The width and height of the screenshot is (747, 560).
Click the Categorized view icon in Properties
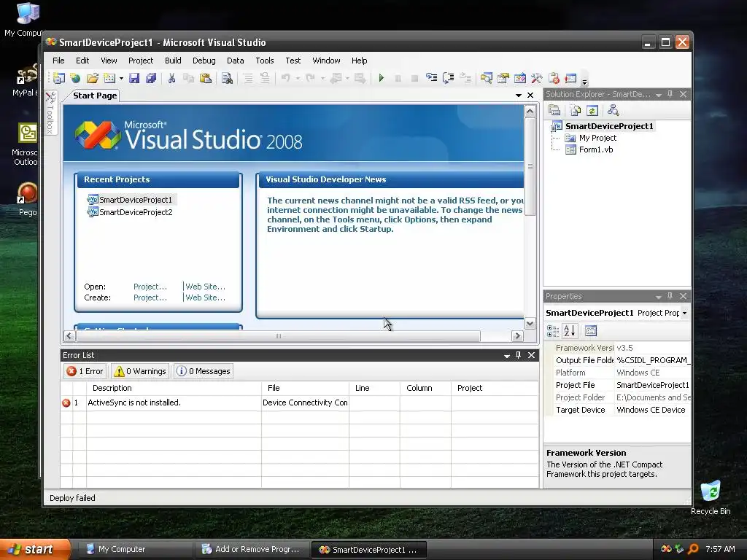[x=553, y=330]
